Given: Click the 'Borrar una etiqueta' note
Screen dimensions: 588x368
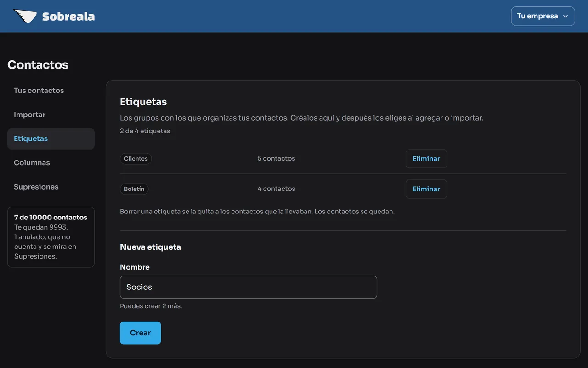Looking at the screenshot, I should [257, 212].
